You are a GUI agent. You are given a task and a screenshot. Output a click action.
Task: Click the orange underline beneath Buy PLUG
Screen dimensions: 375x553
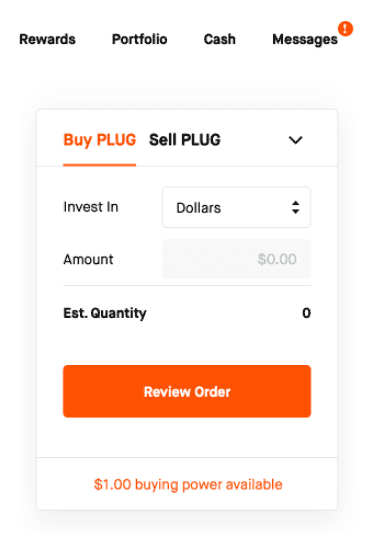pos(99,165)
